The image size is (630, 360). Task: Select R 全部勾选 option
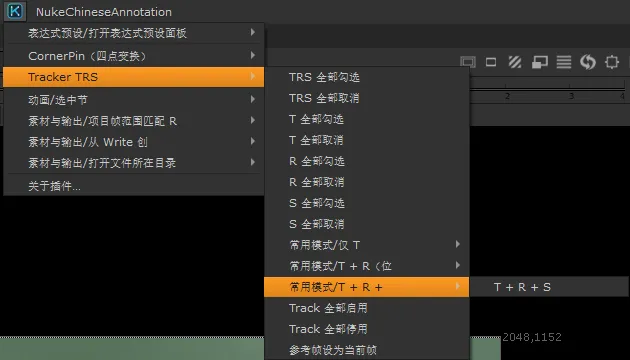click(x=366, y=161)
